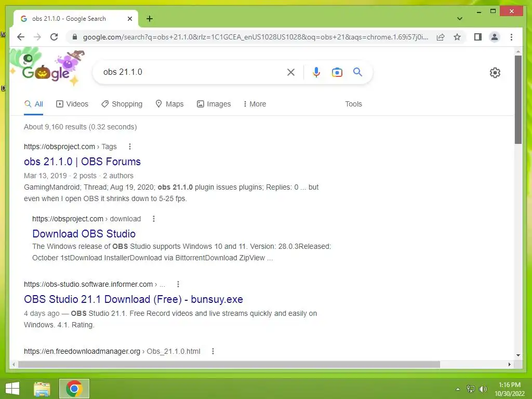Screen dimensions: 532x399
Task: Open options for the freedownloadmanager.org result
Action: tap(213, 351)
